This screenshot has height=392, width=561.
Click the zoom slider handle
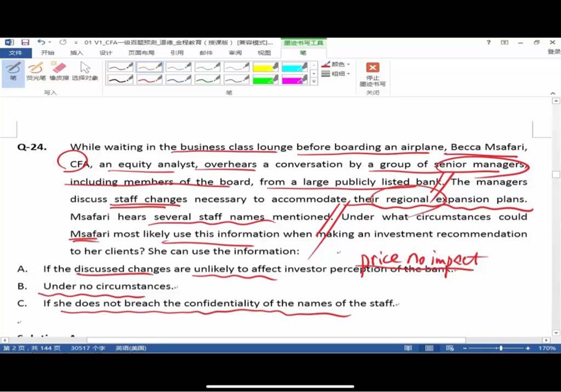501,348
